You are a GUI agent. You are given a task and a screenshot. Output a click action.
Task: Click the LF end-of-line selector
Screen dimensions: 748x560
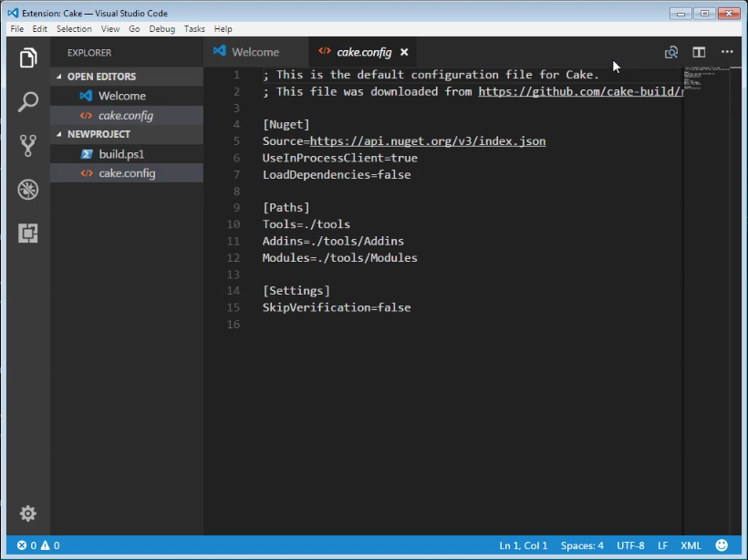(662, 545)
